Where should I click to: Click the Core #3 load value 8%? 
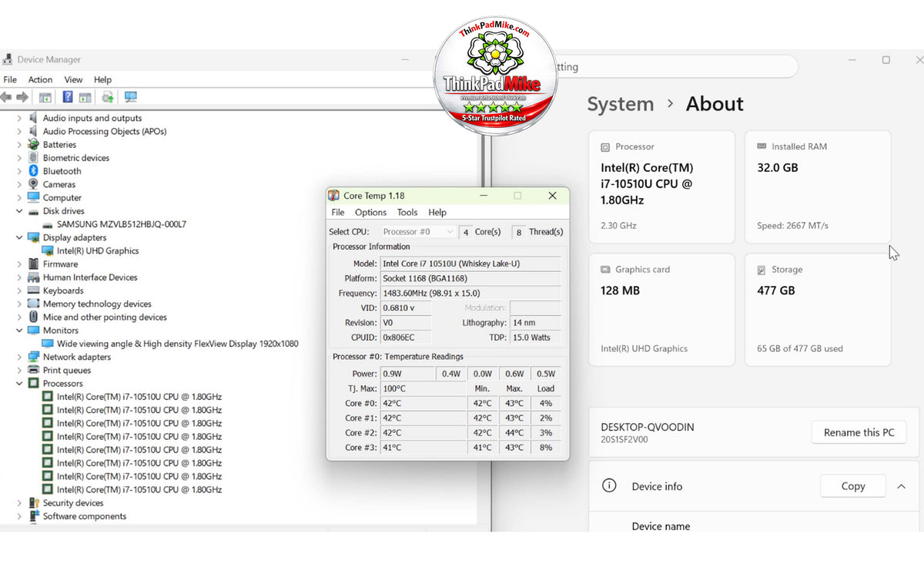(546, 447)
